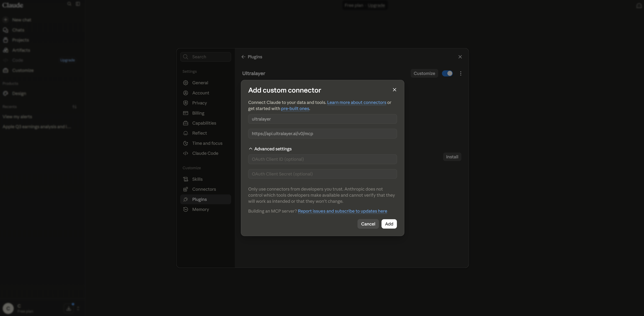Add the custom connector
Viewport: 644px width, 316px height.
click(x=389, y=224)
